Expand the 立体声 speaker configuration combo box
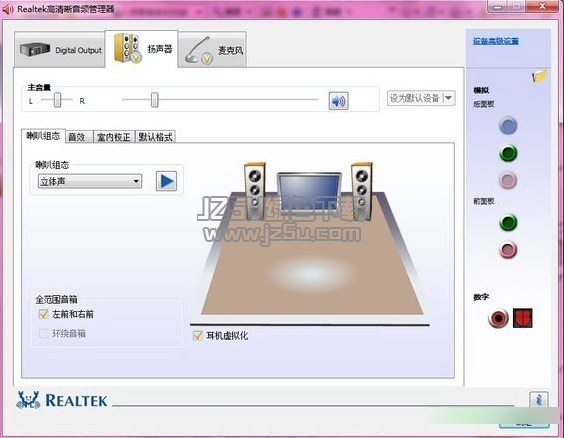This screenshot has width=564, height=438. 90,181
